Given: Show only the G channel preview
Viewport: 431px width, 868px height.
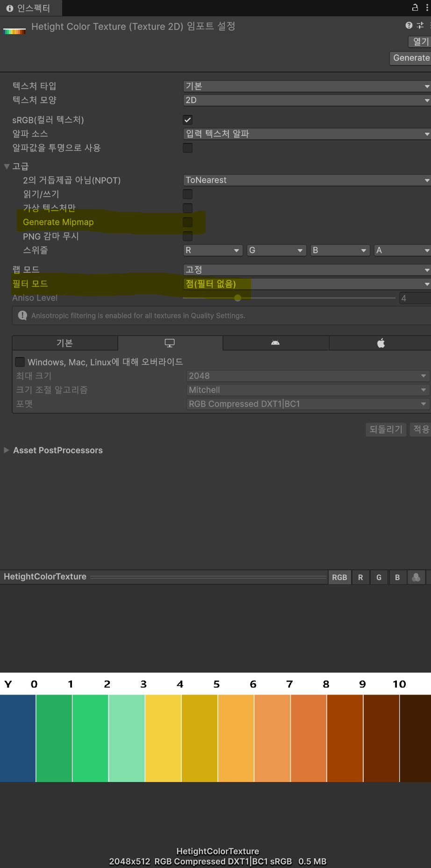Looking at the screenshot, I should click(x=379, y=577).
